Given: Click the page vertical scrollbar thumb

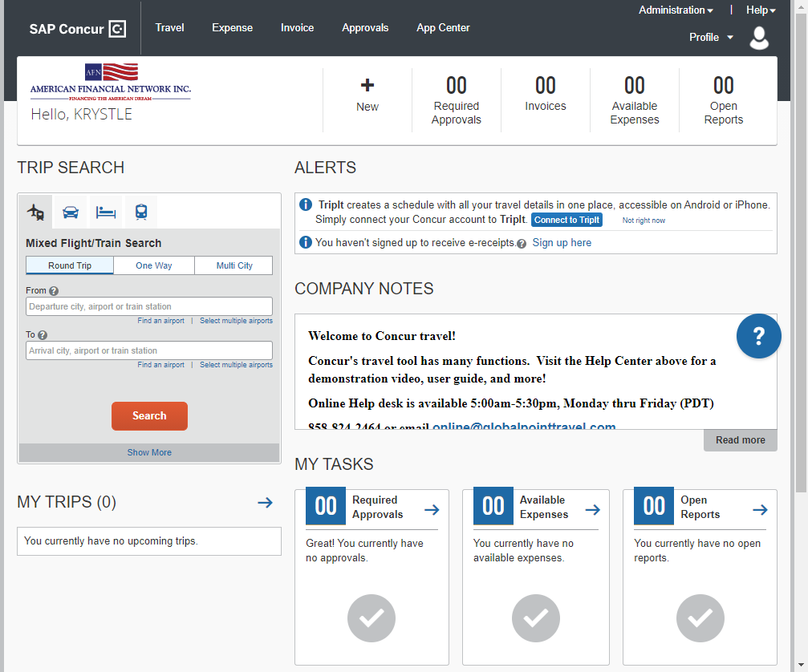Looking at the screenshot, I should tap(801, 253).
